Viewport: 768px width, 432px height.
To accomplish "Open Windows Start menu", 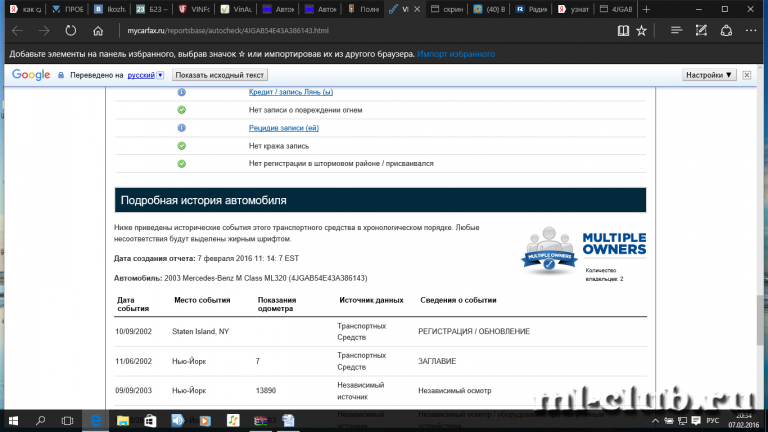I will 13,421.
